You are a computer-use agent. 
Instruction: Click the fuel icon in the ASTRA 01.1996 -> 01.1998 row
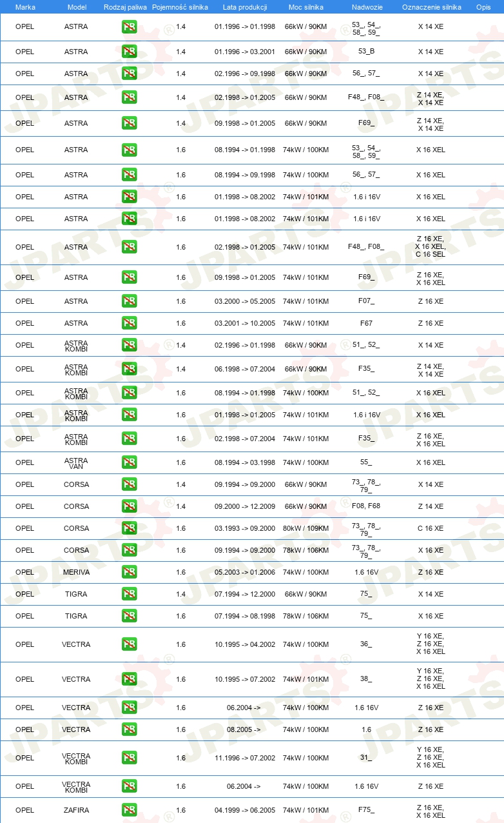(x=129, y=27)
